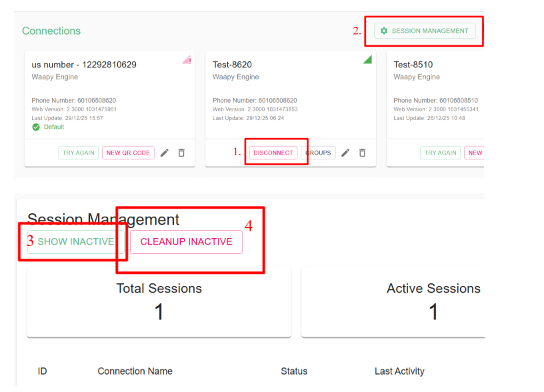Click the pink warning corner on us number card

(187, 60)
